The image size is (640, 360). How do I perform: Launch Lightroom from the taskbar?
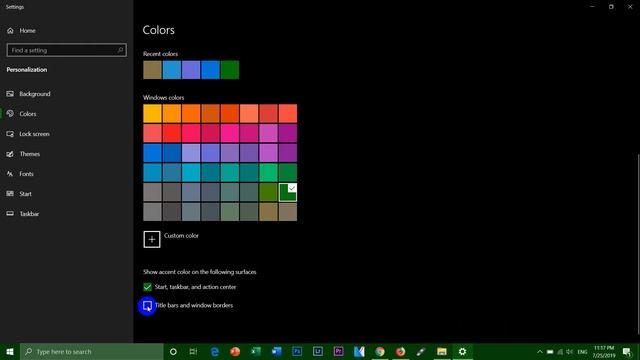(318, 351)
